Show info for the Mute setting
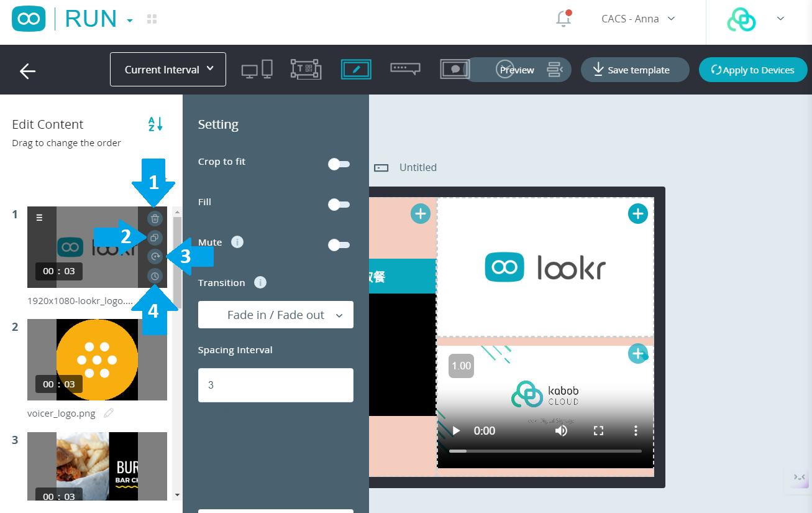 [x=237, y=242]
